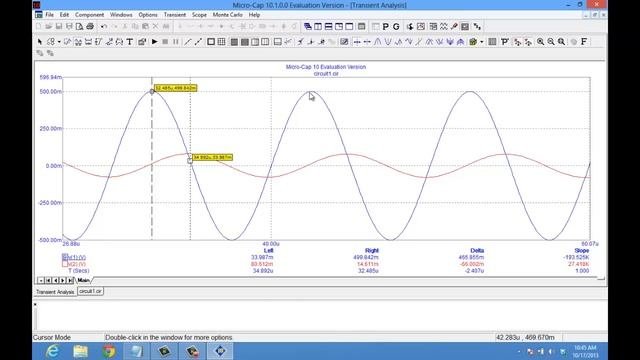The width and height of the screenshot is (640, 360).
Task: Click the yellow cursor label at waveform peak
Action: click(x=176, y=88)
